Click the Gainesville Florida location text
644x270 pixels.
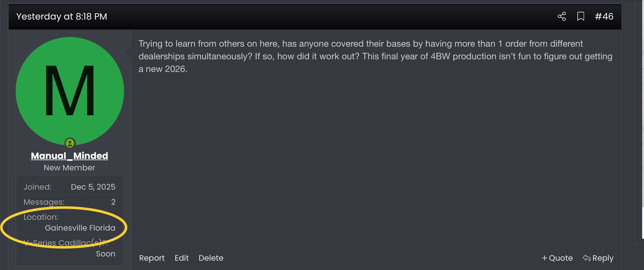pos(80,228)
